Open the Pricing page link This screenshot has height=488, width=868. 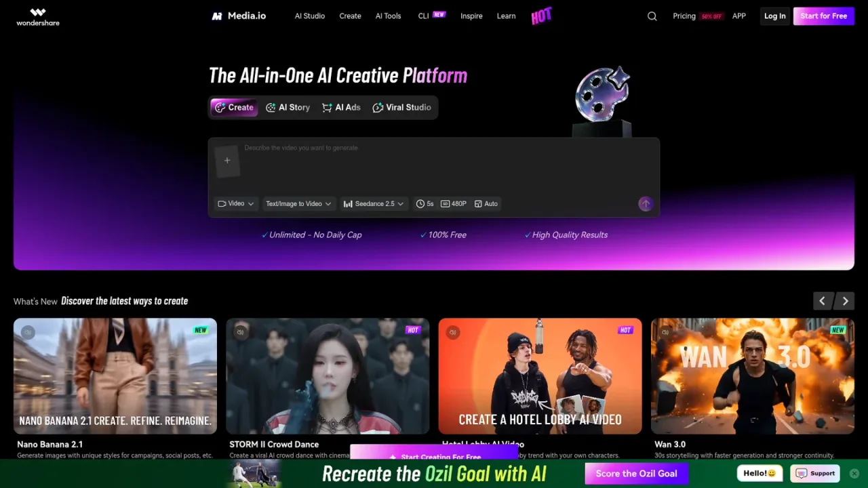pos(684,16)
